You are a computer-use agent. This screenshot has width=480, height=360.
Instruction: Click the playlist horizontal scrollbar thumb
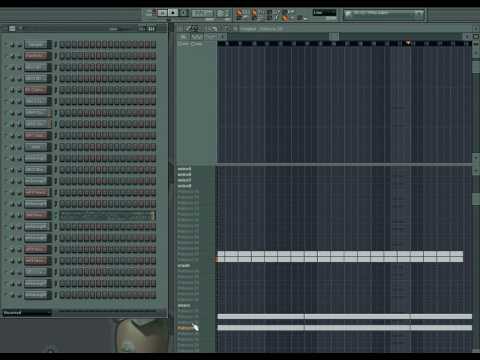tap(334, 36)
